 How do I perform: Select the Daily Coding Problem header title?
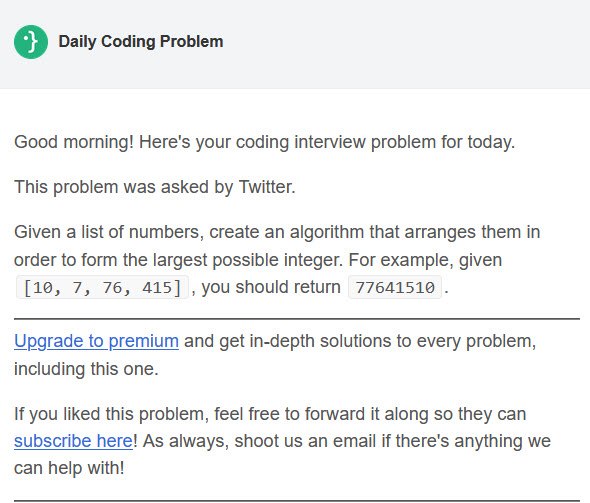(x=141, y=41)
